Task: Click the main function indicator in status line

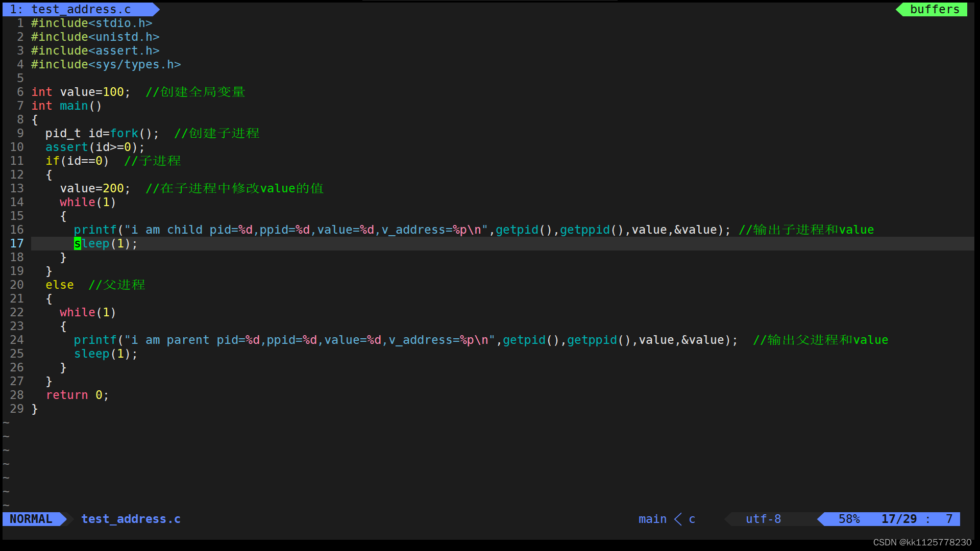Action: click(652, 519)
